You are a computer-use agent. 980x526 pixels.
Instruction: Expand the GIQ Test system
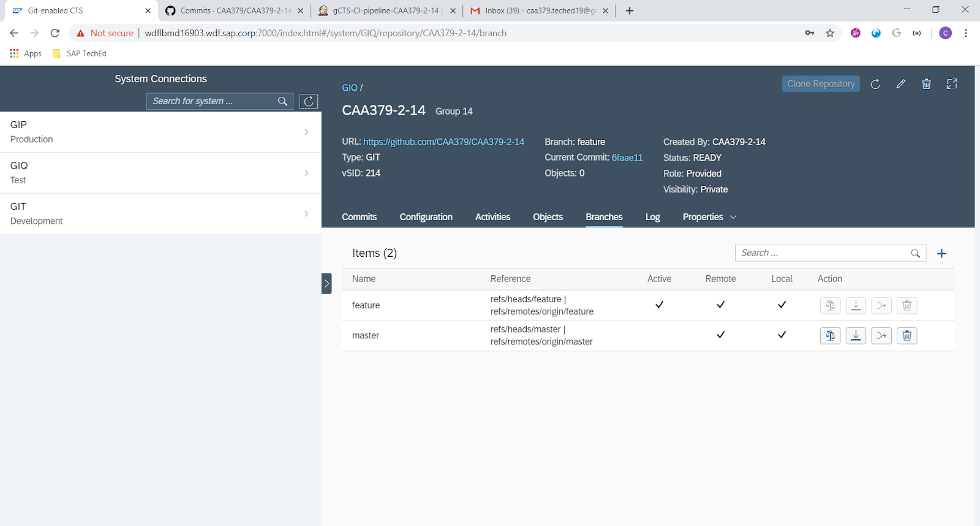[160, 173]
